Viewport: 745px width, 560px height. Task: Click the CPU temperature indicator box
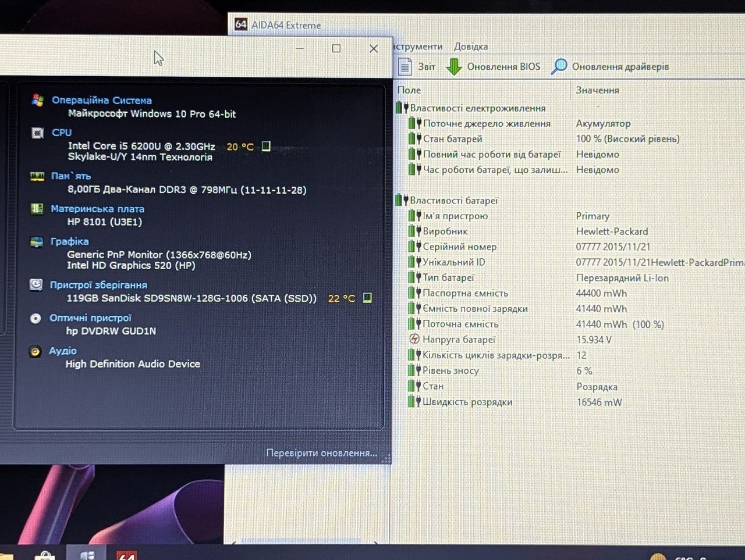click(x=266, y=147)
